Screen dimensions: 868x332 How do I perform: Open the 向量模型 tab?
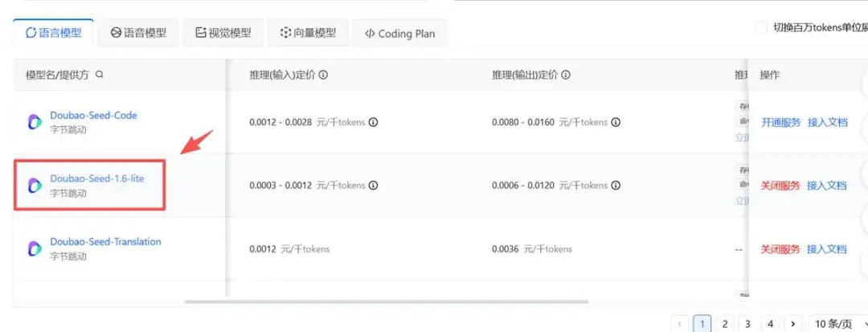click(x=308, y=33)
